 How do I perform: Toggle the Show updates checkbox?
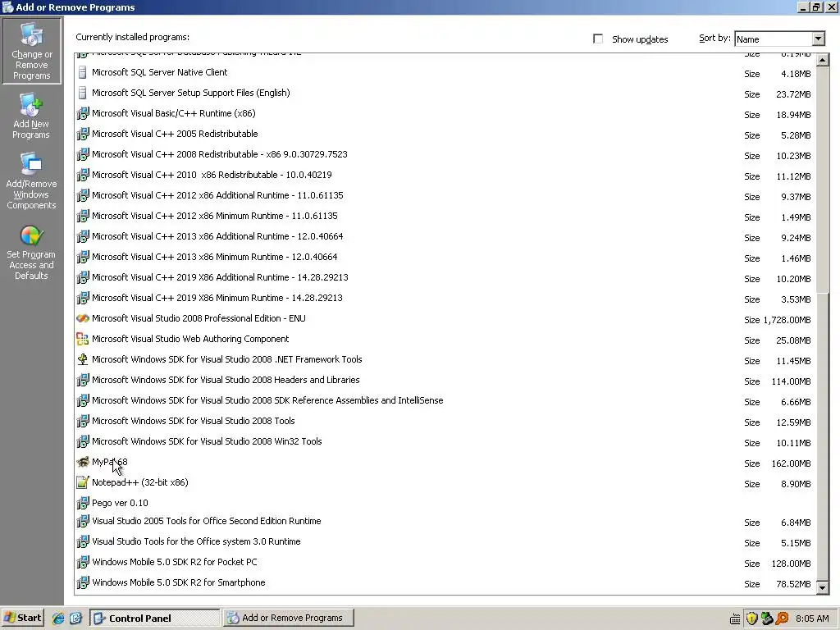(598, 39)
